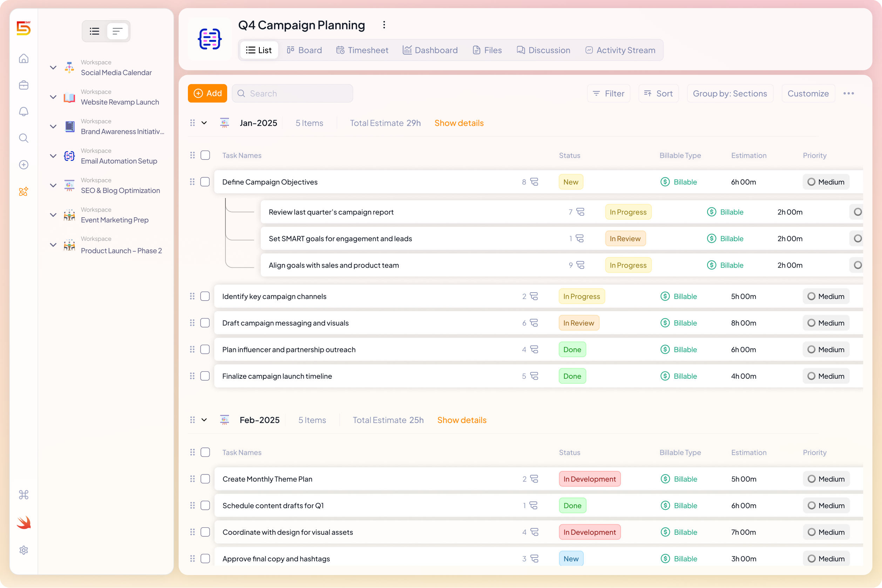
Task: Open Settings using the gear icon
Action: [23, 550]
